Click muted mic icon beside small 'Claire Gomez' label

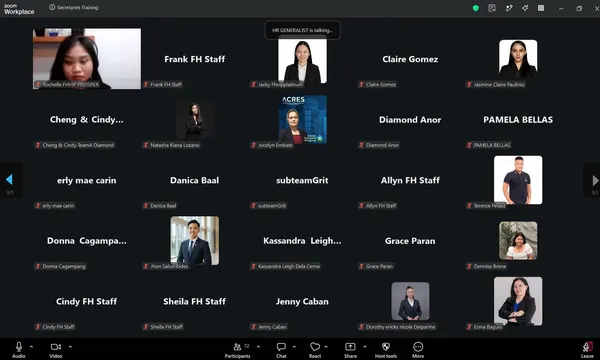point(362,84)
